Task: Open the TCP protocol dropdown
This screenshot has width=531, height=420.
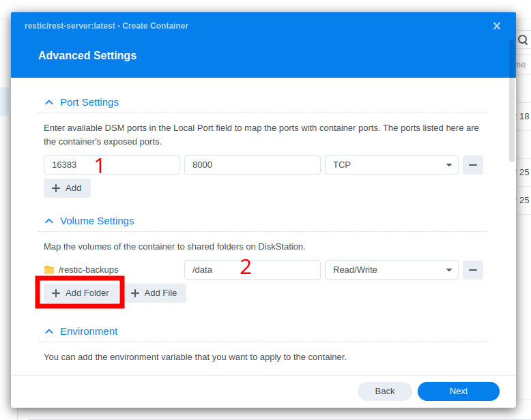Action: click(392, 165)
